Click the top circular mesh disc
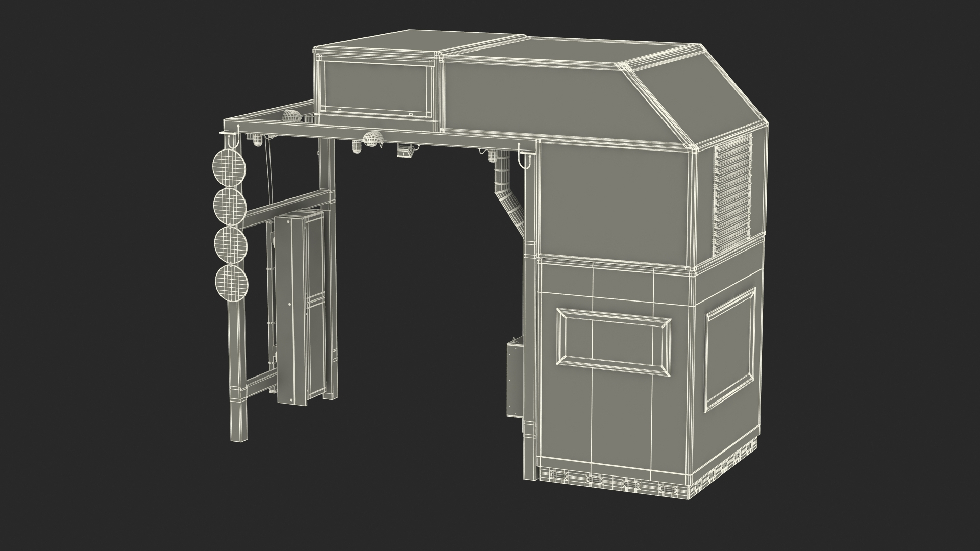This screenshot has height=551, width=980. (229, 167)
